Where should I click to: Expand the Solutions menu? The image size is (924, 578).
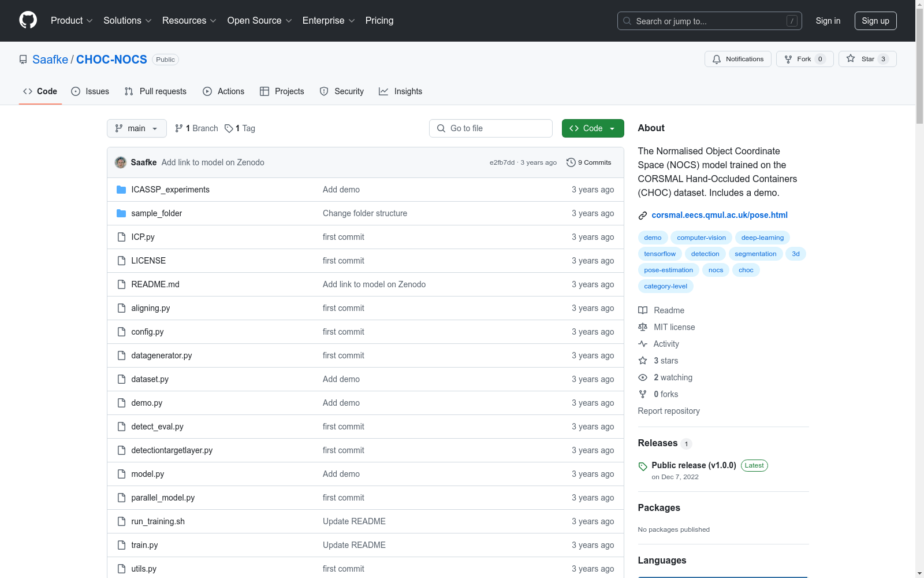(128, 20)
